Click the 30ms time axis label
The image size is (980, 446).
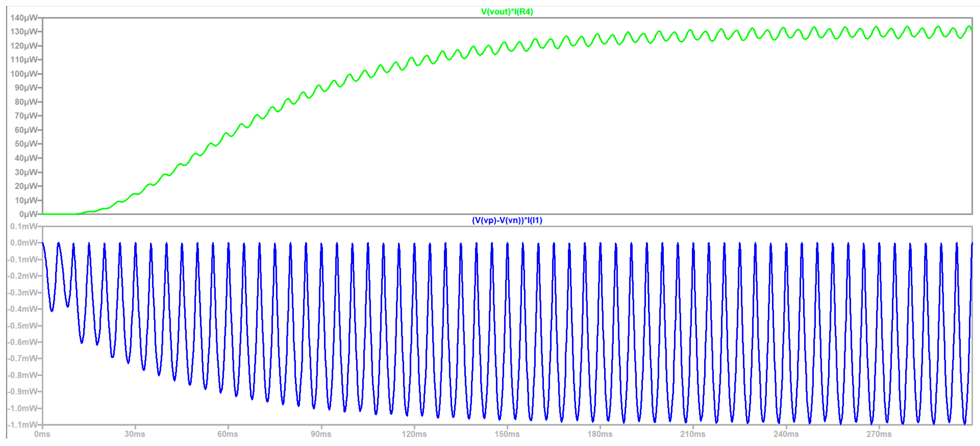pyautogui.click(x=135, y=434)
